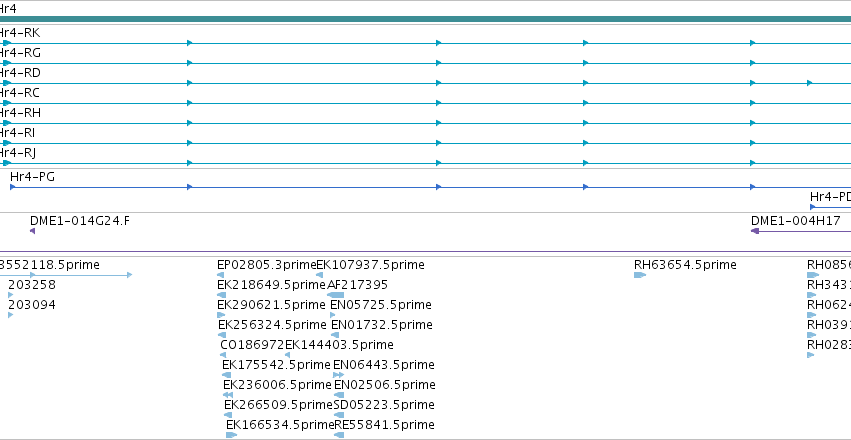Click the EST label starting with RH0856
851x440 pixels.
click(829, 265)
